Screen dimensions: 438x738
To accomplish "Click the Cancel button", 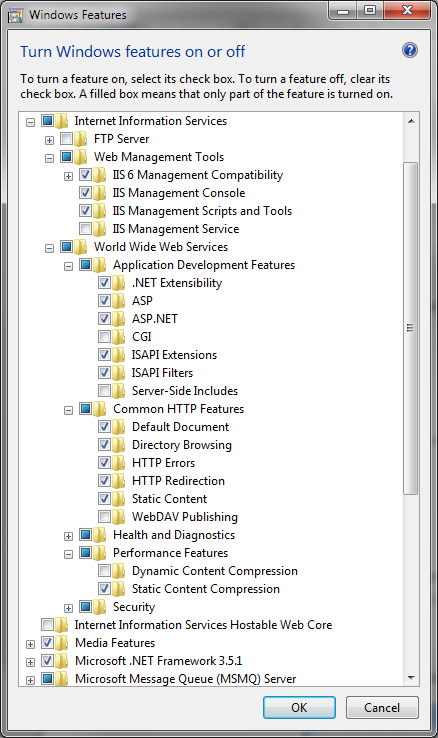I will [x=382, y=707].
